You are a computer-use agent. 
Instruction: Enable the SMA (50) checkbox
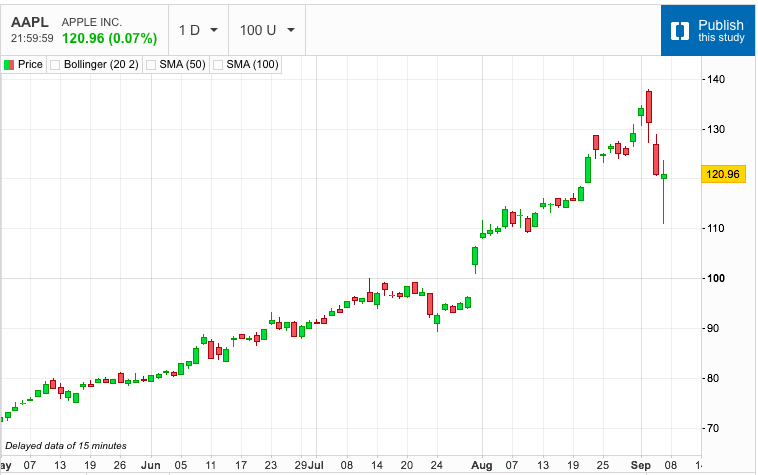tap(151, 65)
